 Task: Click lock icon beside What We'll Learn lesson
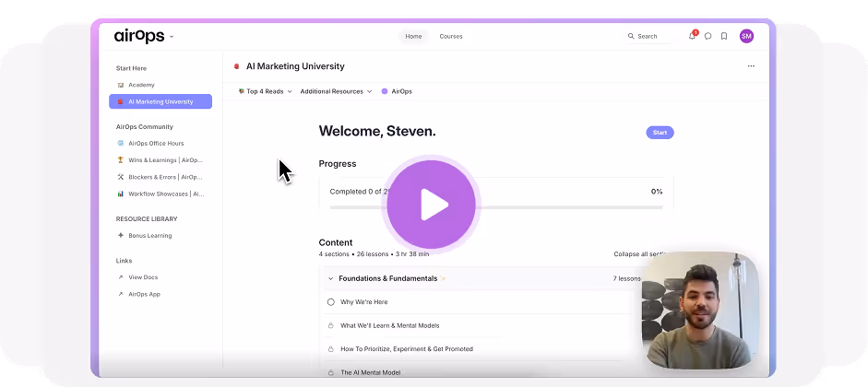tap(331, 325)
